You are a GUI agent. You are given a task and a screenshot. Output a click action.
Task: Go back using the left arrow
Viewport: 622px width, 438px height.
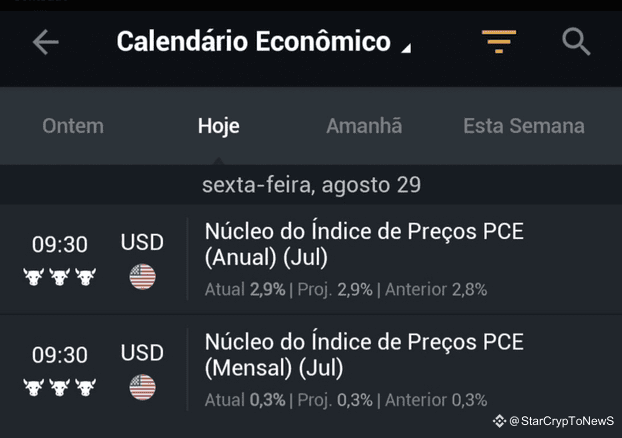tap(46, 42)
